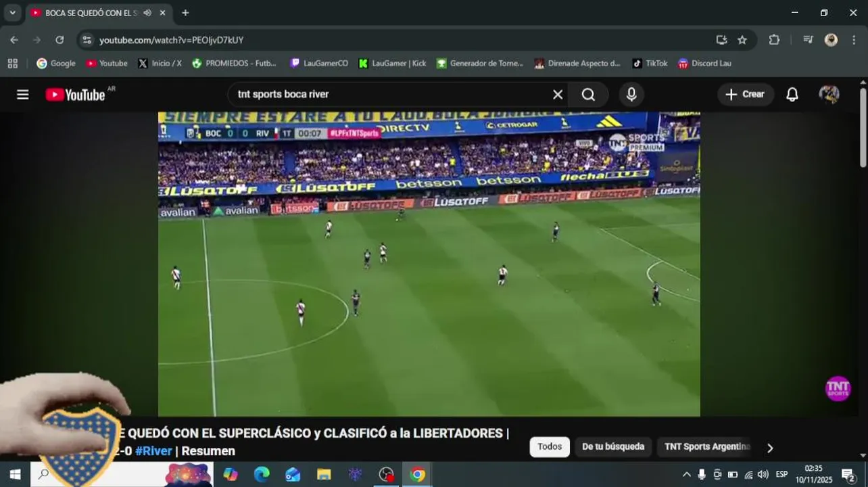Open Generador de Torne... bookmark
Screen dimensions: 868x487
coord(480,64)
